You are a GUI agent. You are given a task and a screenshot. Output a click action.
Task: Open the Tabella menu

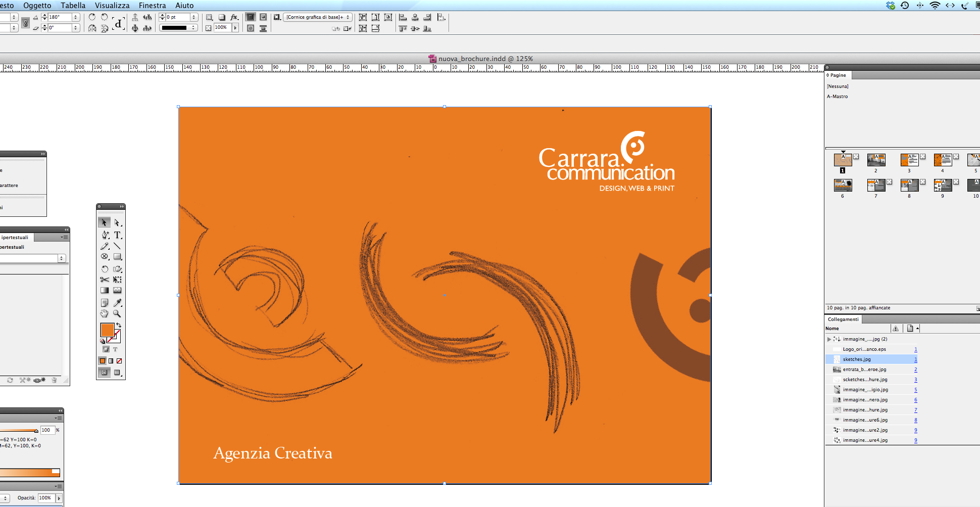click(73, 6)
